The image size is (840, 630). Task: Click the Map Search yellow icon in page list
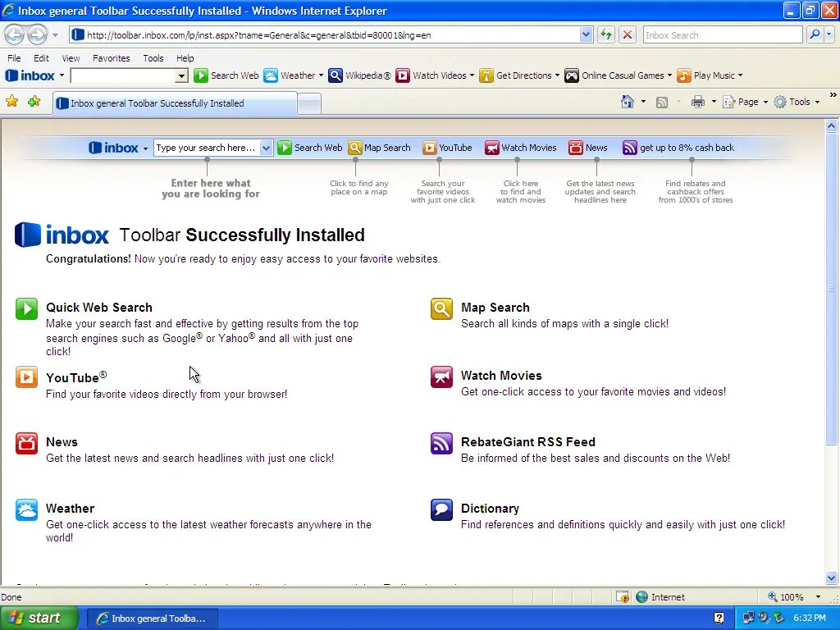(441, 308)
